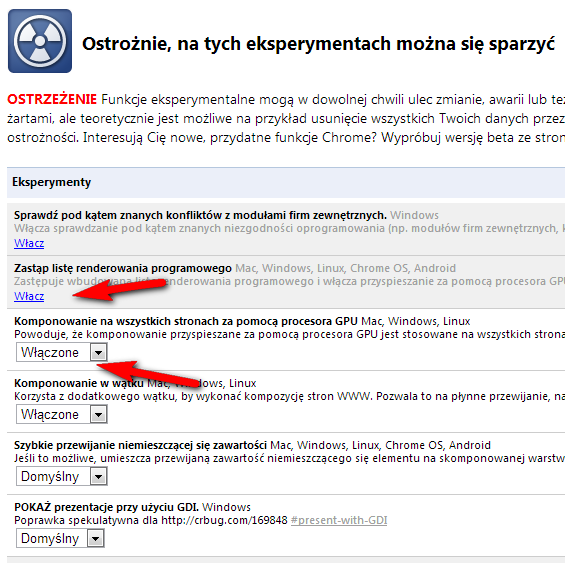Open Komponowanie w wątku Włączone dropdown

coord(62,414)
